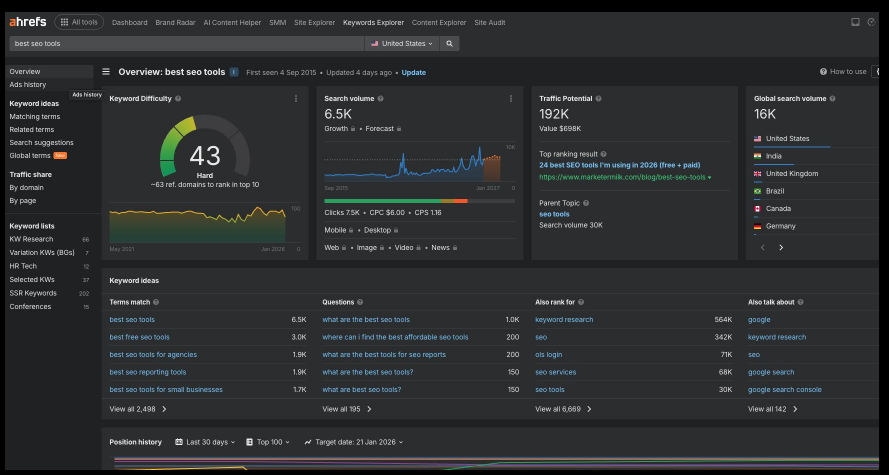Viewport: 889px width, 475px height.
Task: Open the Last 30 days dropdown
Action: point(205,442)
